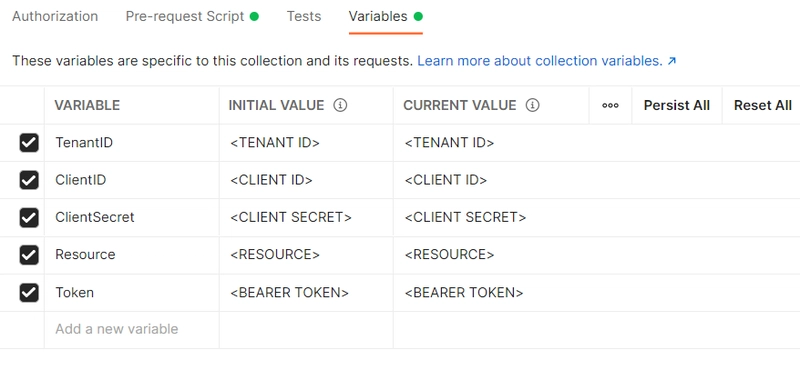Click the external link arrow icon
800x380 pixels.
pyautogui.click(x=672, y=61)
